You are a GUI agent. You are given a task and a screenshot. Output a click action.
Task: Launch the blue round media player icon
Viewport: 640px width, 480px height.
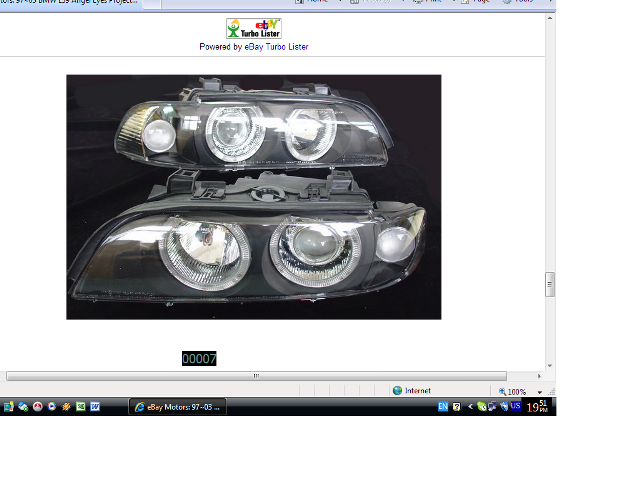point(52,407)
